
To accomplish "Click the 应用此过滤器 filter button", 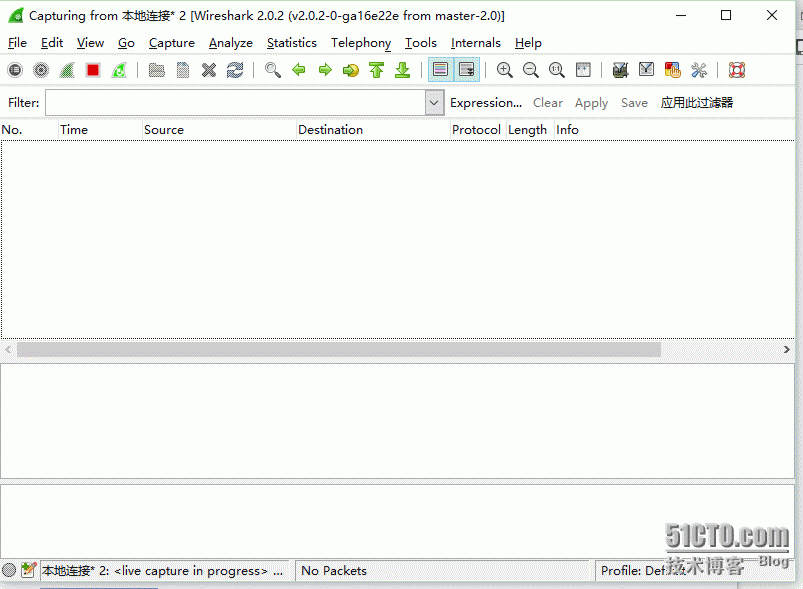I will pos(696,102).
